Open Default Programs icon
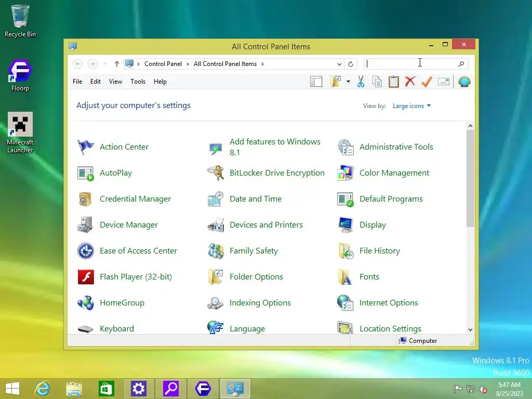This screenshot has width=532, height=399. (x=345, y=199)
